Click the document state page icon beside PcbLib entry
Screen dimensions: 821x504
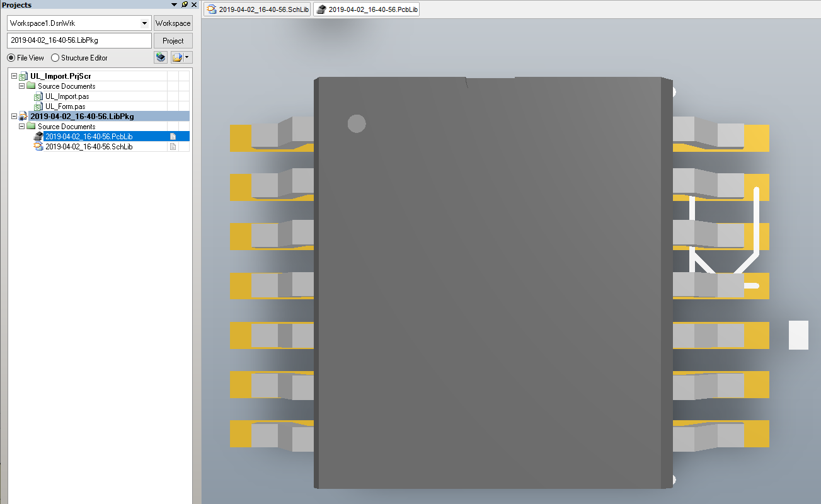point(173,136)
